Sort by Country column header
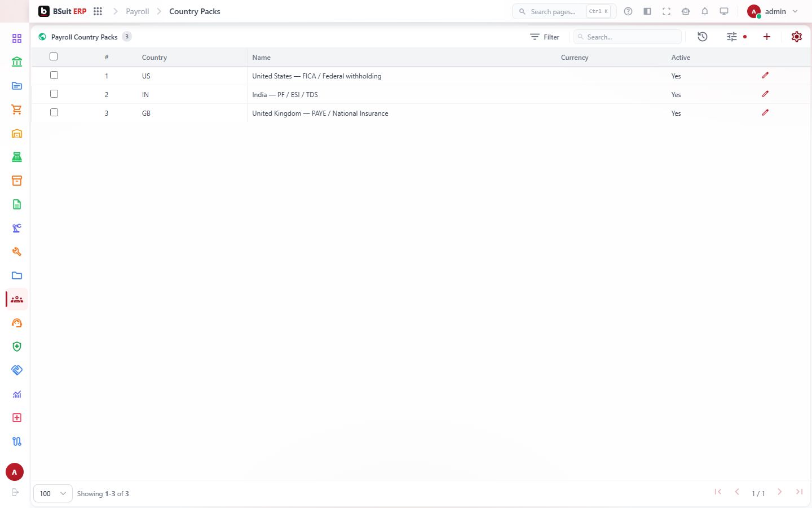 155,58
